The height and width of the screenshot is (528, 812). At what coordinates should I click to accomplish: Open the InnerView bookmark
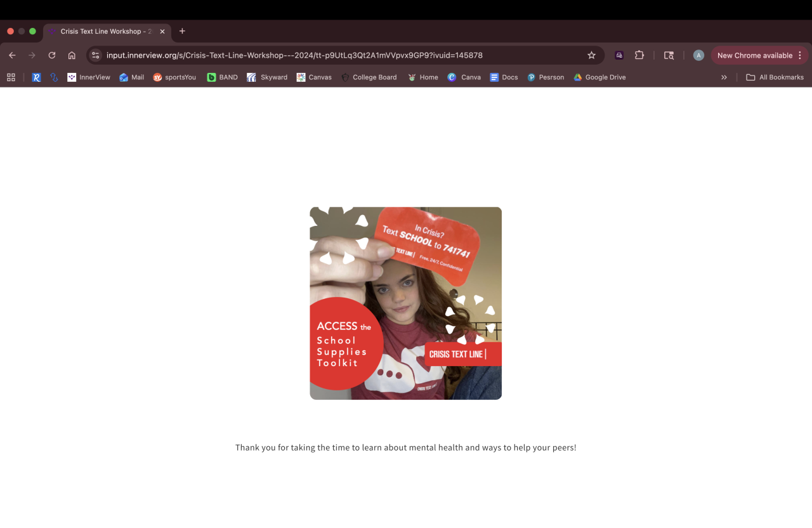pos(89,77)
